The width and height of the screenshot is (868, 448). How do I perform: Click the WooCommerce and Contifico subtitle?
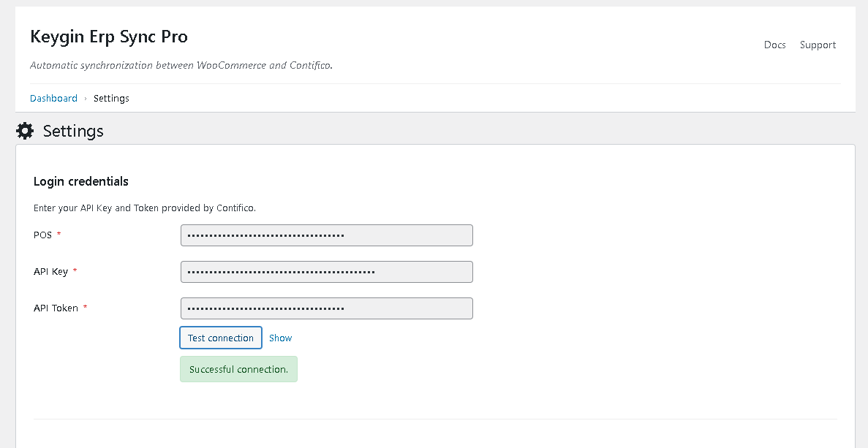pos(181,66)
